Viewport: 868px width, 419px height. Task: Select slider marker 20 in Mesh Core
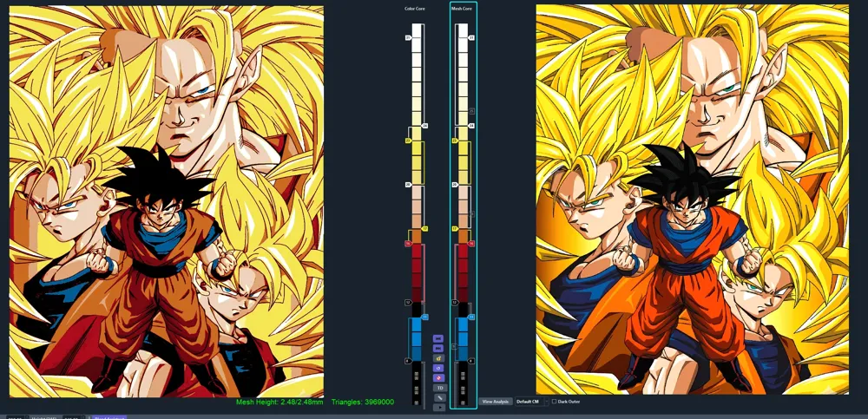point(455,184)
